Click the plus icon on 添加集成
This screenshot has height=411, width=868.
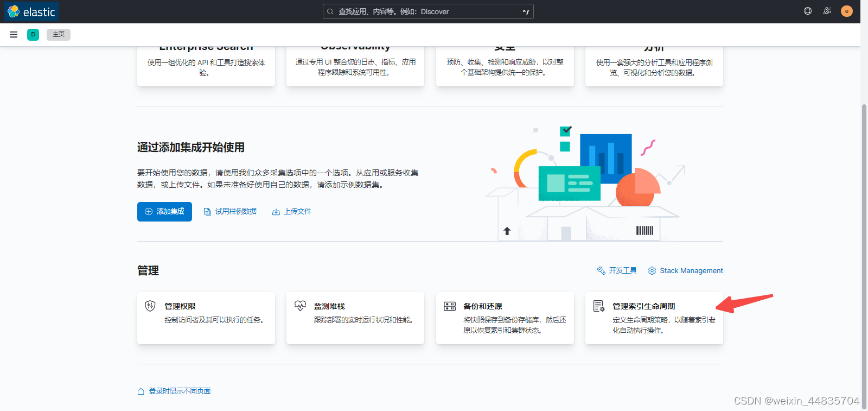149,212
